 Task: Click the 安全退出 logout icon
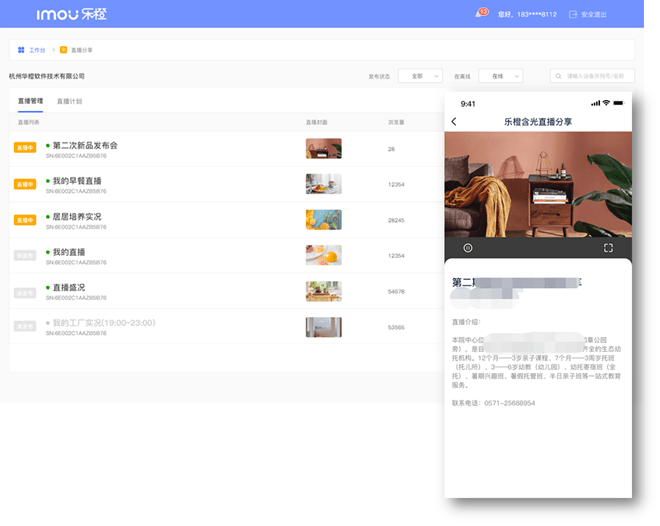point(572,14)
